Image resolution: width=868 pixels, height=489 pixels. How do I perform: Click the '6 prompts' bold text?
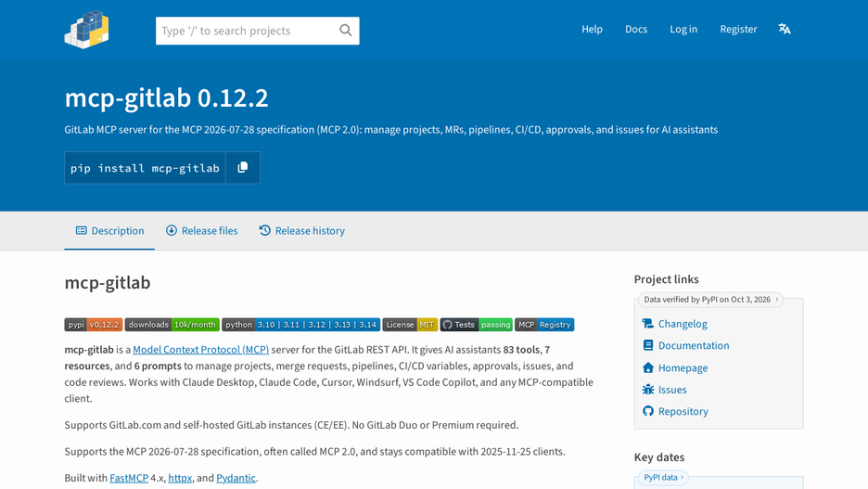[x=158, y=367]
